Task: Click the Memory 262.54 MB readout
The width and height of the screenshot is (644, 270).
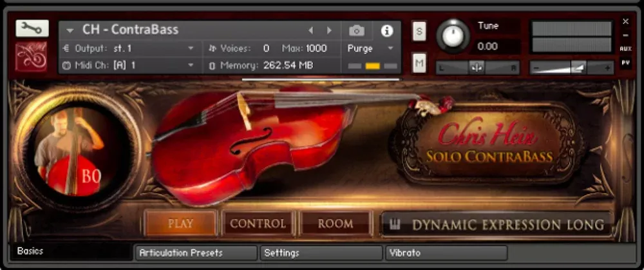Action: tap(287, 65)
